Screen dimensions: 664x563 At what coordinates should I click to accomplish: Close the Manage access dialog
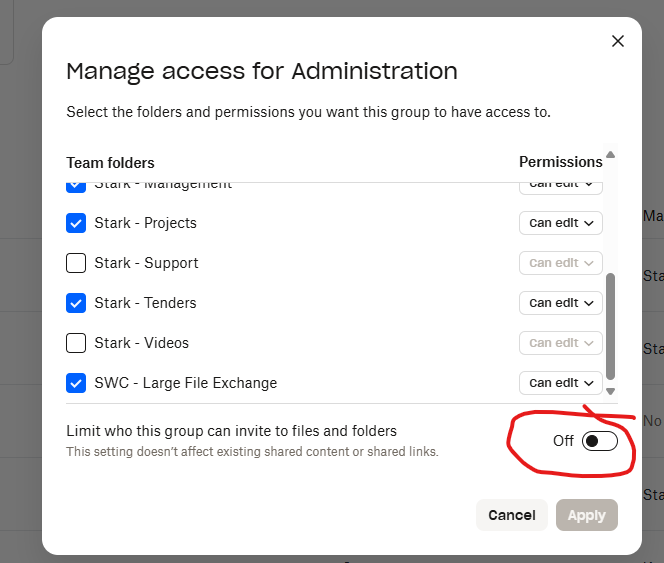coord(617,41)
